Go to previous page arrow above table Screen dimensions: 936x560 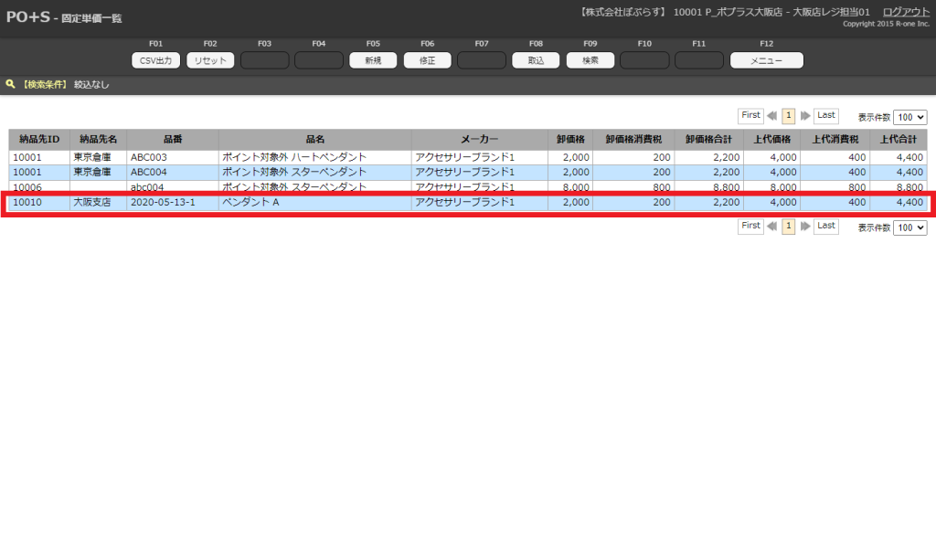(x=772, y=116)
